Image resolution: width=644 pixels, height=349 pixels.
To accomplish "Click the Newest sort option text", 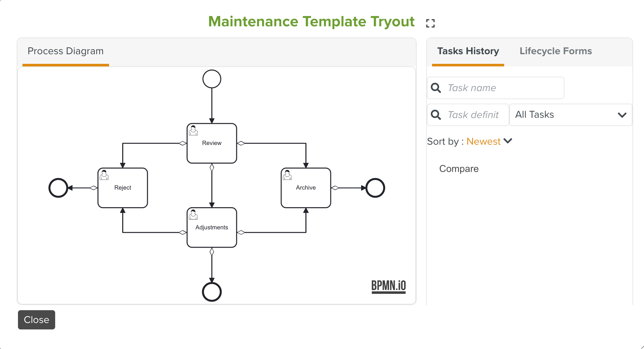I will point(483,141).
